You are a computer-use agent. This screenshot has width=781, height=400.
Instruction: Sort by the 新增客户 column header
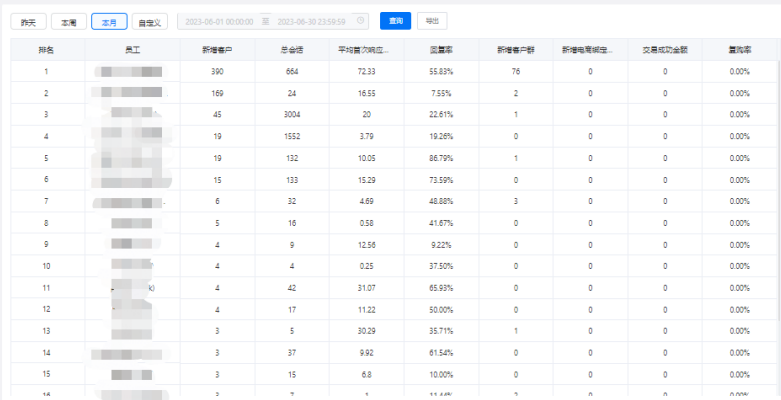point(217,49)
